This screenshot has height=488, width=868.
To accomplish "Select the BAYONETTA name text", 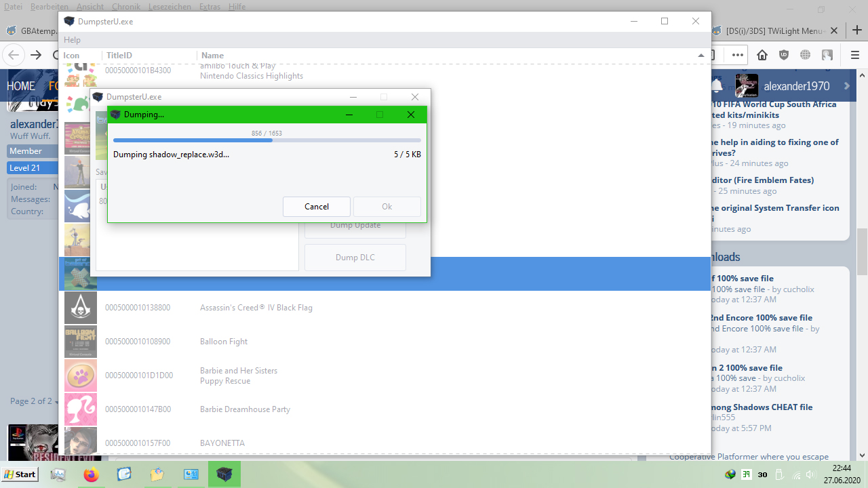I will (222, 443).
